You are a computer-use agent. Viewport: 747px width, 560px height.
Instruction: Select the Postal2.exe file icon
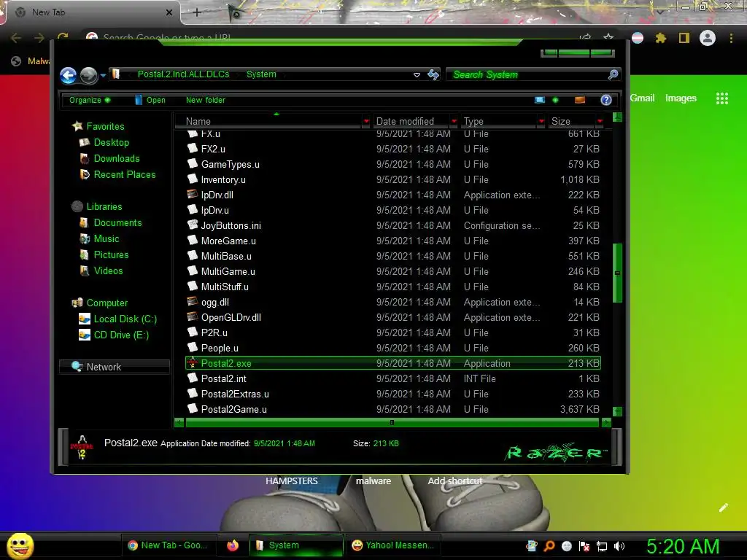[193, 363]
